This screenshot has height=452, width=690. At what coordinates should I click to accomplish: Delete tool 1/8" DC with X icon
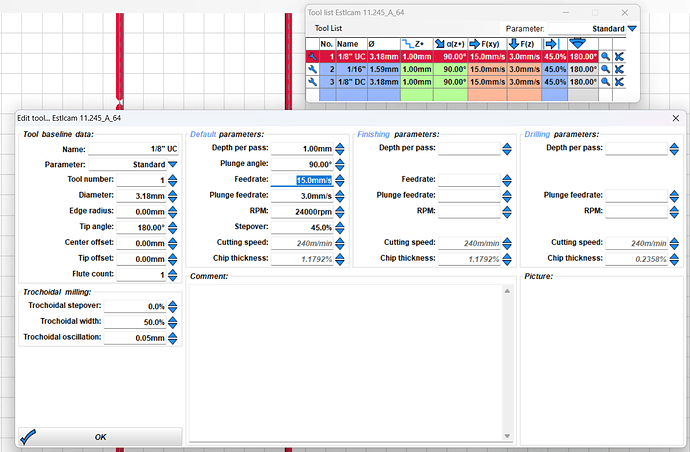coord(619,82)
